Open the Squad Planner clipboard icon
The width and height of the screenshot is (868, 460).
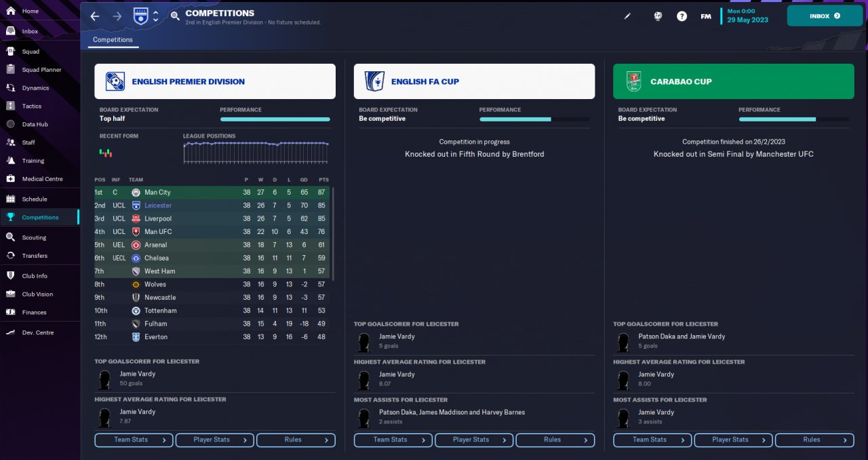10,70
